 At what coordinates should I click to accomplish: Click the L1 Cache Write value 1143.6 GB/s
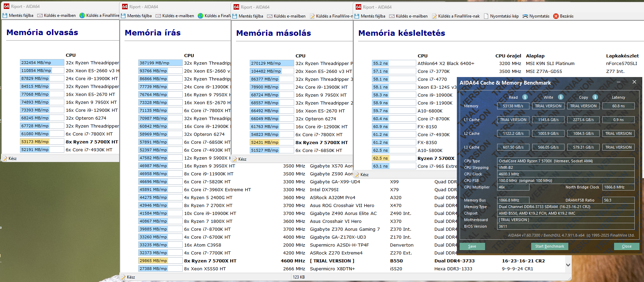[548, 120]
